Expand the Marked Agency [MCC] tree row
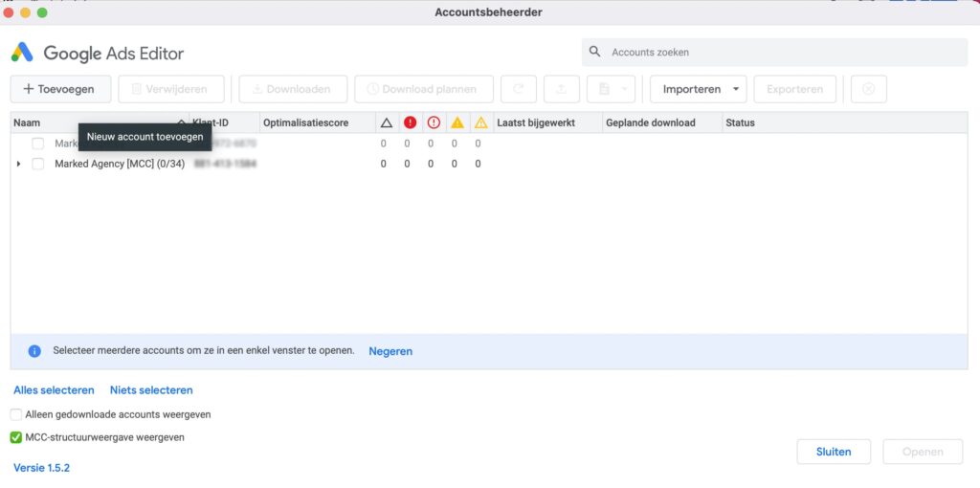This screenshot has height=488, width=980. (x=19, y=164)
